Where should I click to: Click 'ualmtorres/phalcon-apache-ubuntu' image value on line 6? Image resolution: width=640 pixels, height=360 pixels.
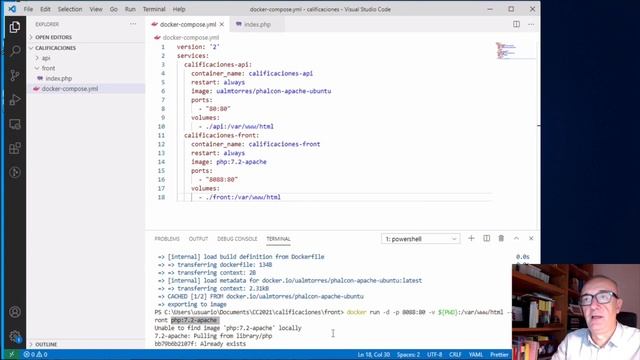(x=273, y=91)
